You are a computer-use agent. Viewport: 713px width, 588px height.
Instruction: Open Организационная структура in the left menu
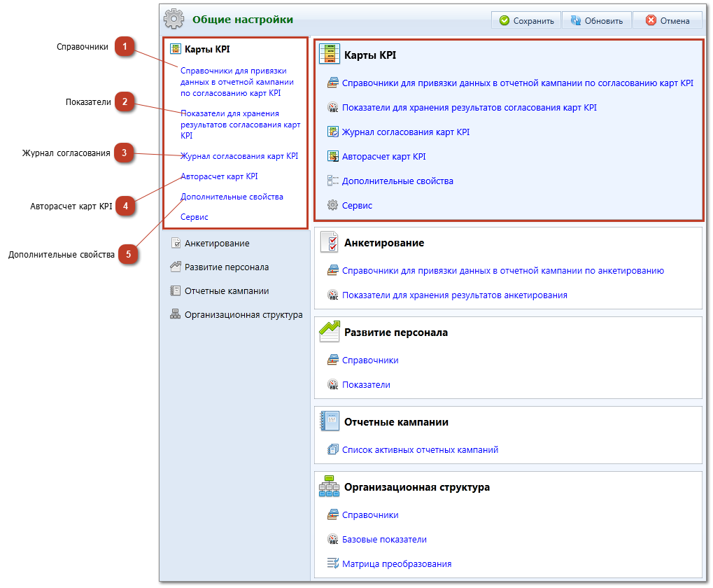pos(243,315)
